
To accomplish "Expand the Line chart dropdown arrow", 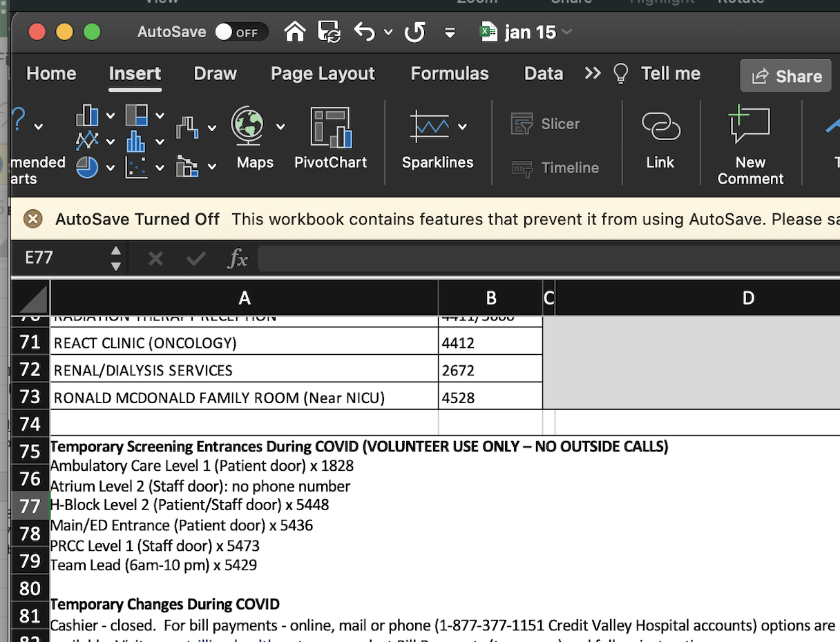I will (x=111, y=142).
